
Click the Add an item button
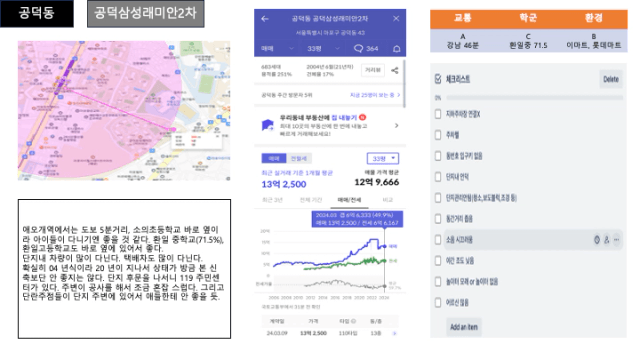(464, 327)
